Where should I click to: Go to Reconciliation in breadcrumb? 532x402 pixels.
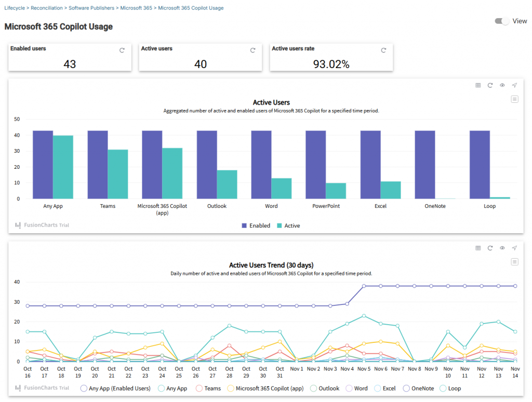coord(47,8)
